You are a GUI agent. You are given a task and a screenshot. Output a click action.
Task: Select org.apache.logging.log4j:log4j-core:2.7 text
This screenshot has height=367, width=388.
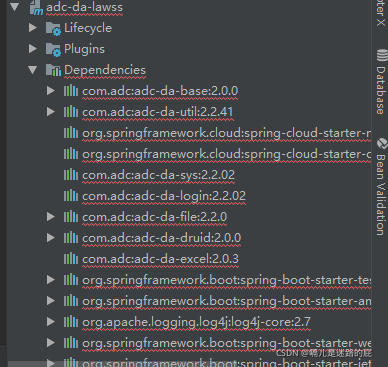click(x=196, y=322)
